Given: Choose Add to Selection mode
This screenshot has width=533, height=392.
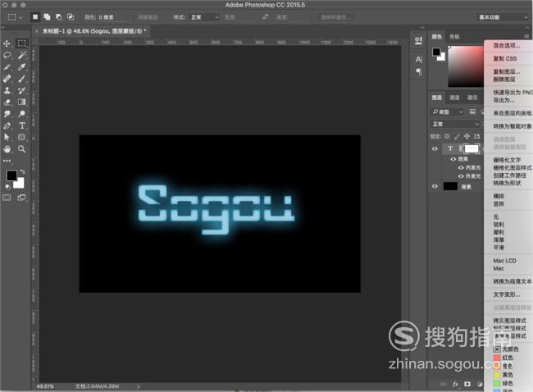Looking at the screenshot, I should coord(47,16).
